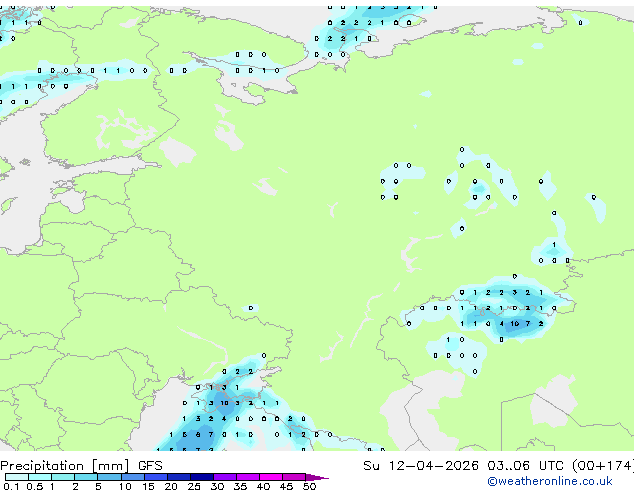
Task: Click the '20' legend scale label
Action: (171, 486)
